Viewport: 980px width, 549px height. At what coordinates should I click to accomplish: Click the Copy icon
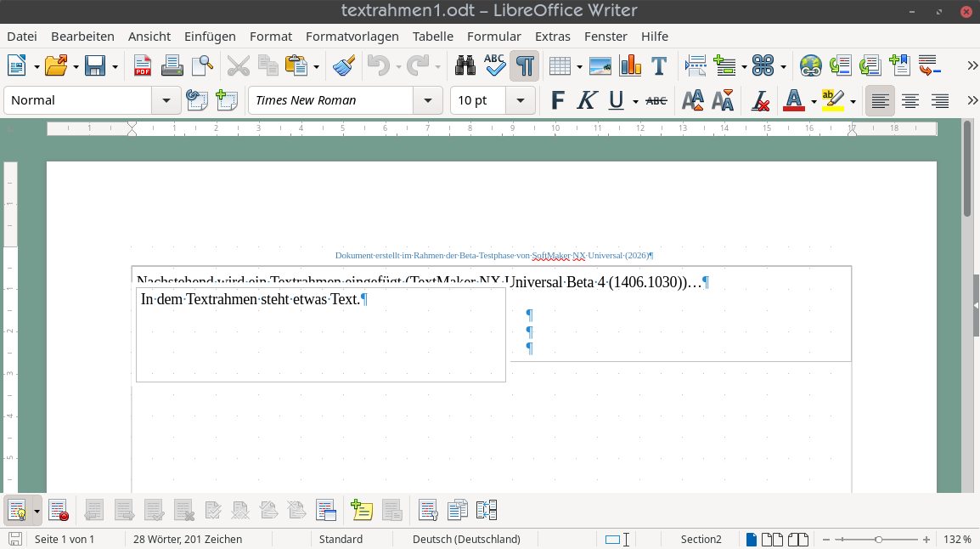[268, 65]
